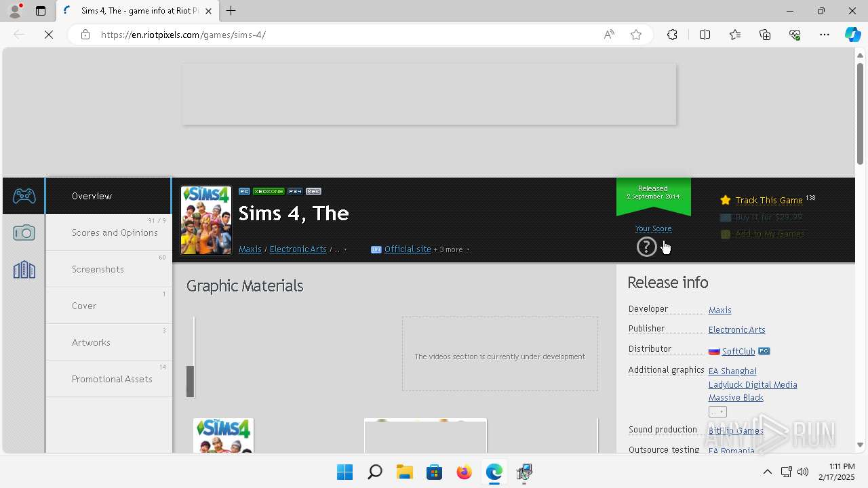Open Read aloud in address bar
Screen dimensions: 868x488
(x=609, y=35)
